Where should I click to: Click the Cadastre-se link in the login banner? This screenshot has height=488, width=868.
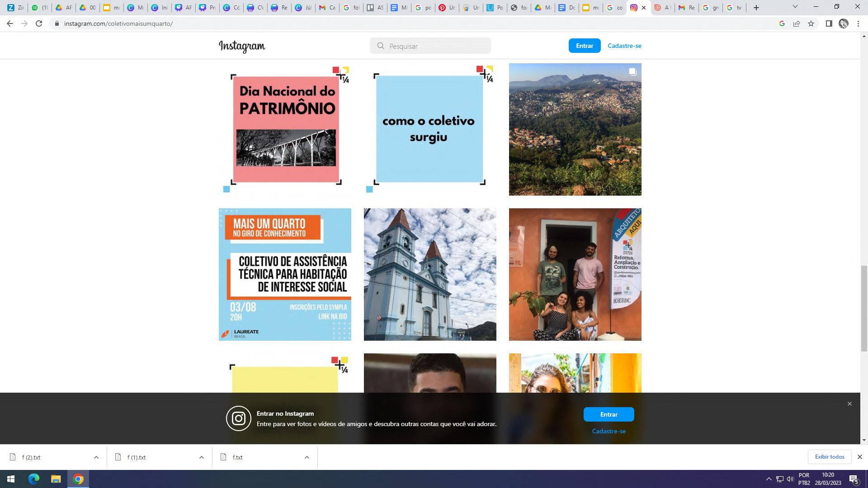pos(609,431)
